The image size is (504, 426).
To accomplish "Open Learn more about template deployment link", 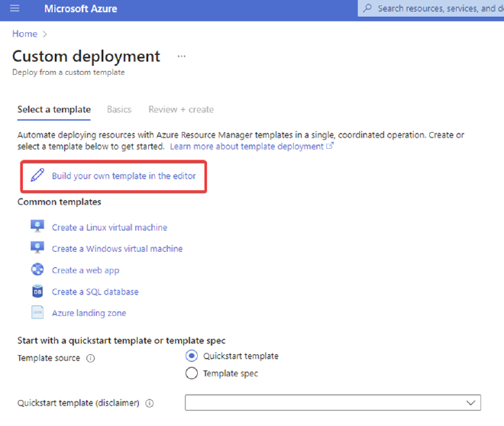I will point(247,147).
